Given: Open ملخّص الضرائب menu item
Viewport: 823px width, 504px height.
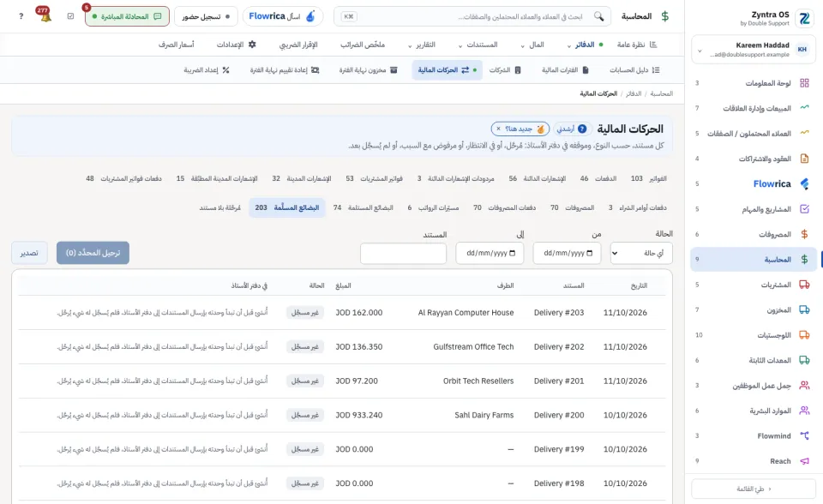Looking at the screenshot, I should [363, 45].
